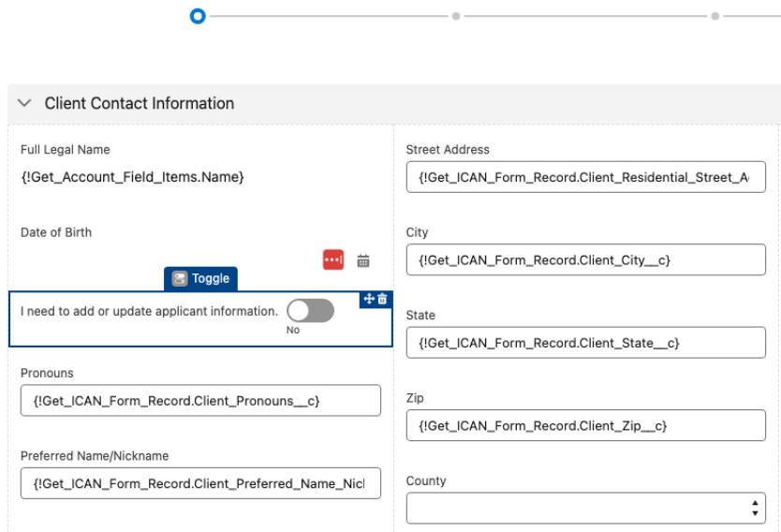
Task: Click the Full Legal Name label
Action: pyautogui.click(x=66, y=150)
